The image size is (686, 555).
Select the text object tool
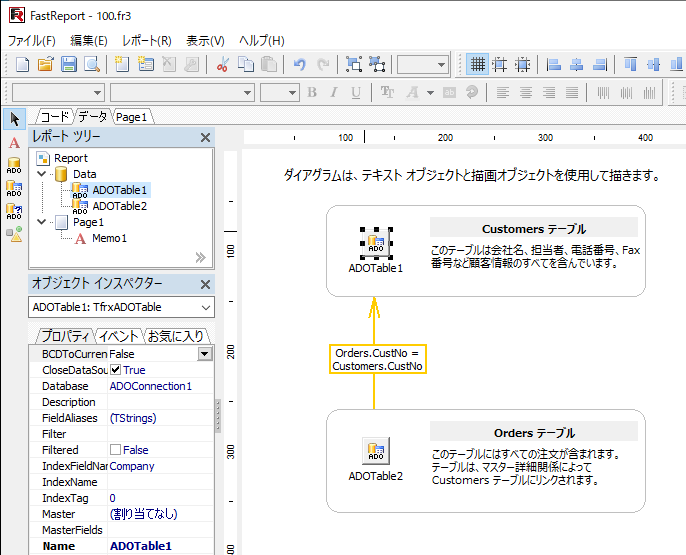coord(14,143)
